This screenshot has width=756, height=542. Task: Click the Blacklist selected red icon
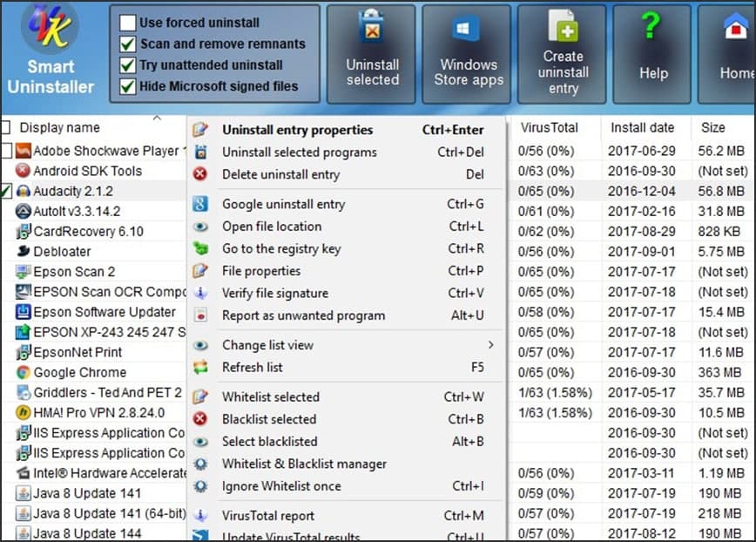[x=200, y=419]
